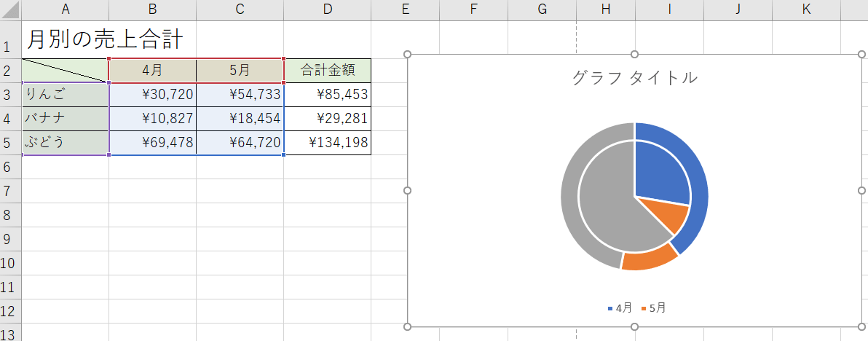
Task: Click the chart's top-center resize handle
Action: (x=635, y=55)
